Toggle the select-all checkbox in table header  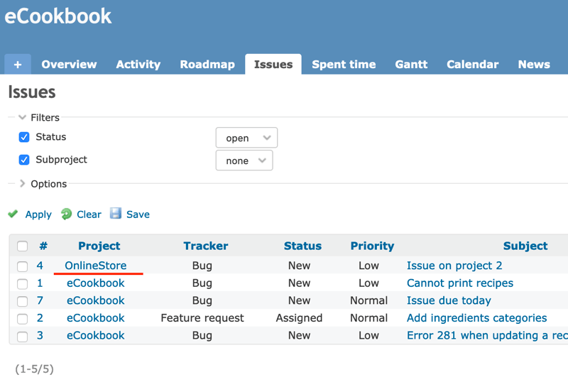(23, 246)
